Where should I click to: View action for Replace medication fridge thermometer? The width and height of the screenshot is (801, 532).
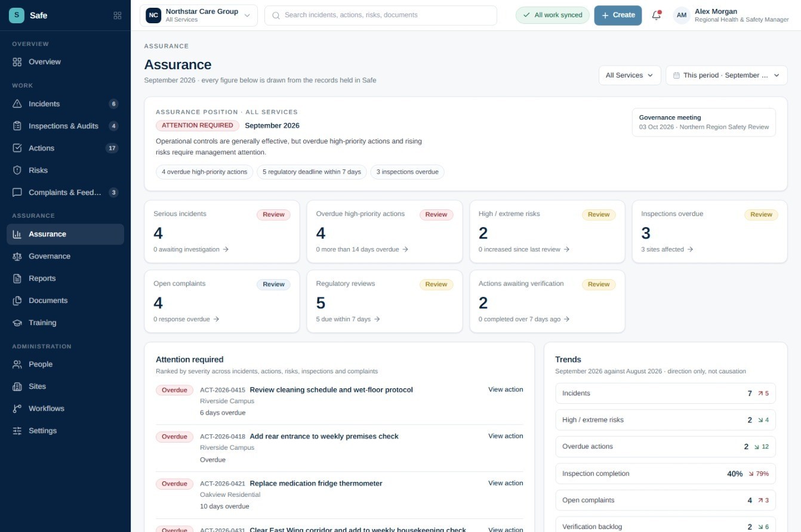click(x=506, y=483)
